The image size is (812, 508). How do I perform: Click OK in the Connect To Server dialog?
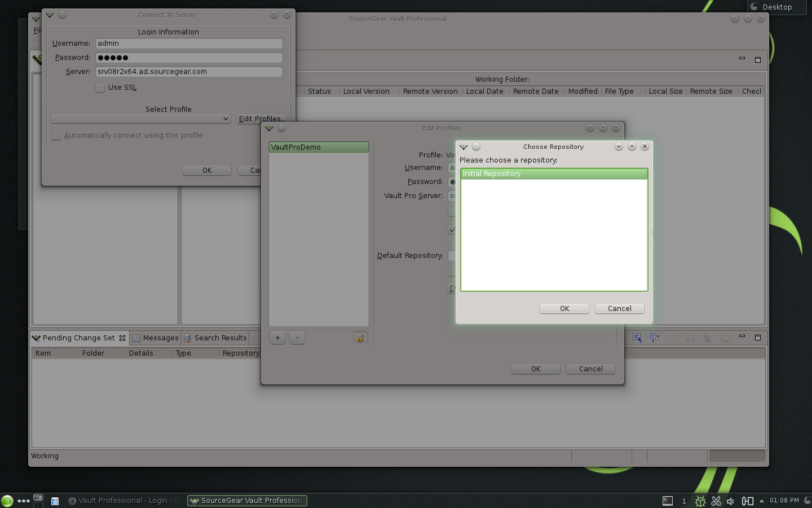coord(207,170)
